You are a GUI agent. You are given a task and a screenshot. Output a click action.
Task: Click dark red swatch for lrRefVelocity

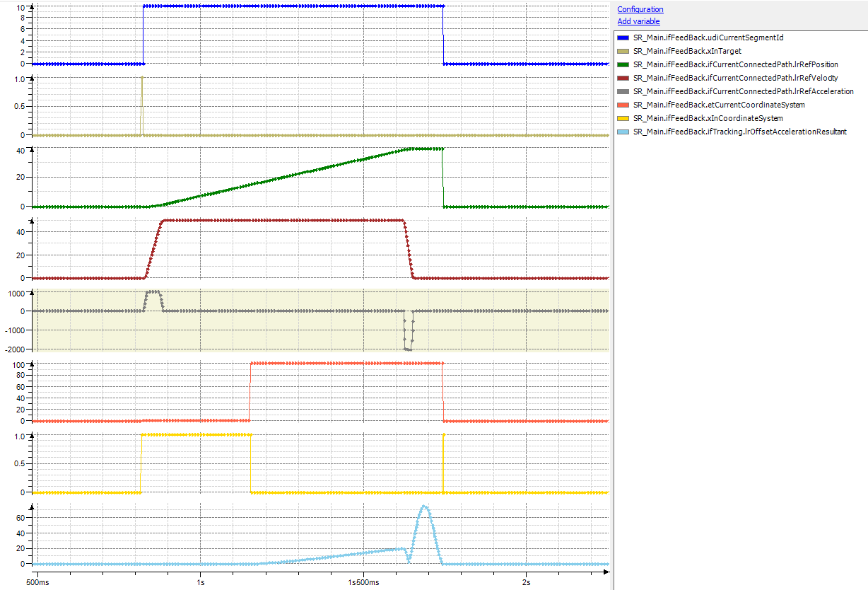[x=623, y=78]
